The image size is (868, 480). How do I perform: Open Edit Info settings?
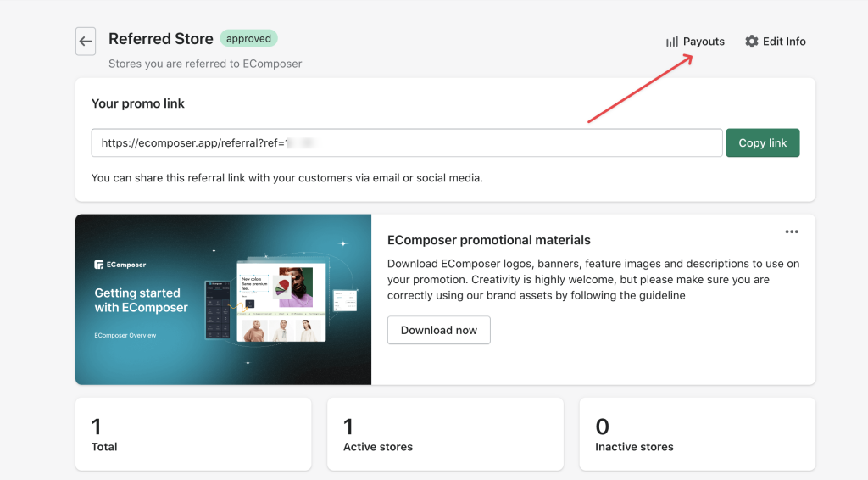click(x=775, y=42)
